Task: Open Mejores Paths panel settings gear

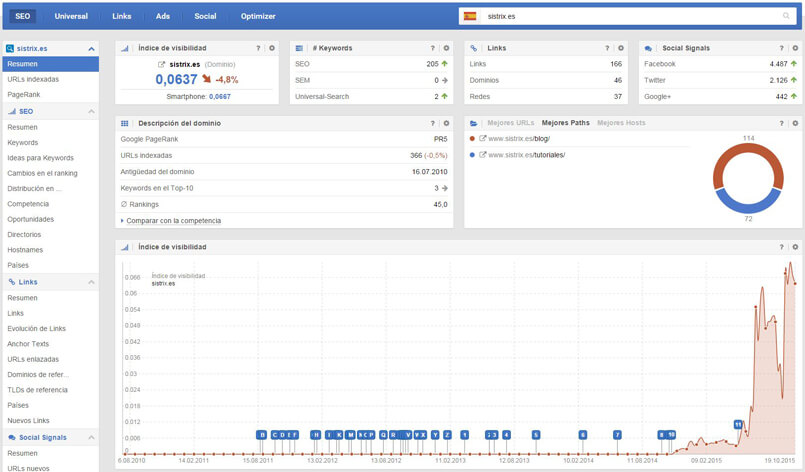Action: click(x=795, y=123)
